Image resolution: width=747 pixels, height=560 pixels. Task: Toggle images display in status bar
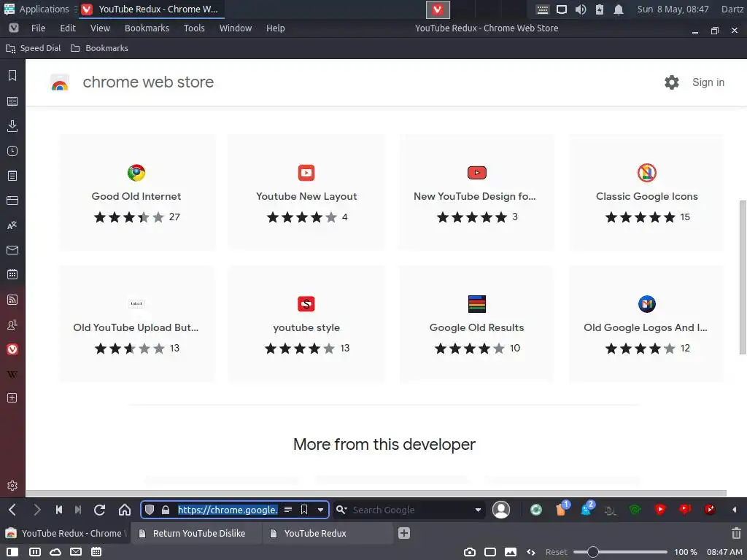pos(511,552)
